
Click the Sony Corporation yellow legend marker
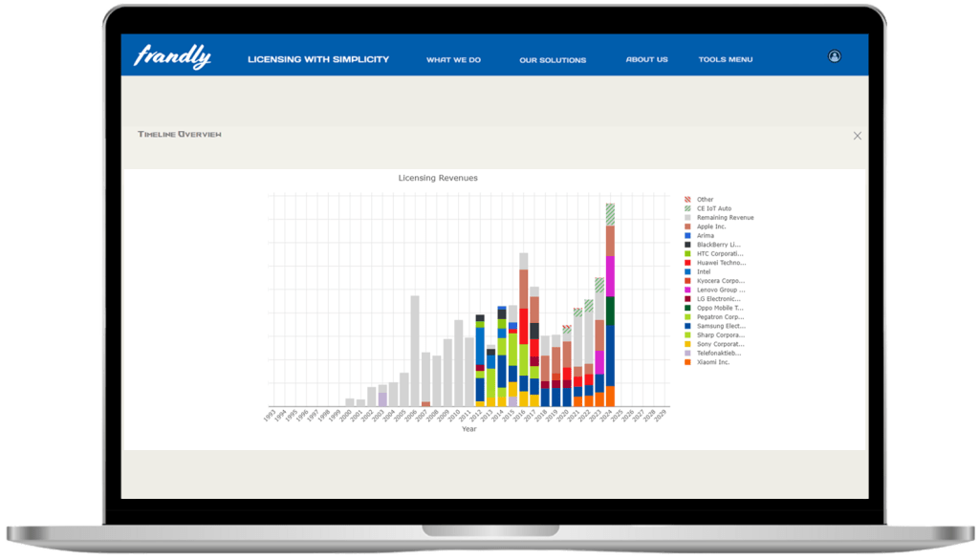(x=687, y=344)
